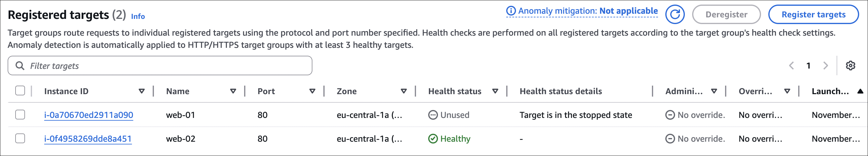The image size is (868, 156).
Task: Sort by Launch time ascending arrow
Action: pos(860,91)
